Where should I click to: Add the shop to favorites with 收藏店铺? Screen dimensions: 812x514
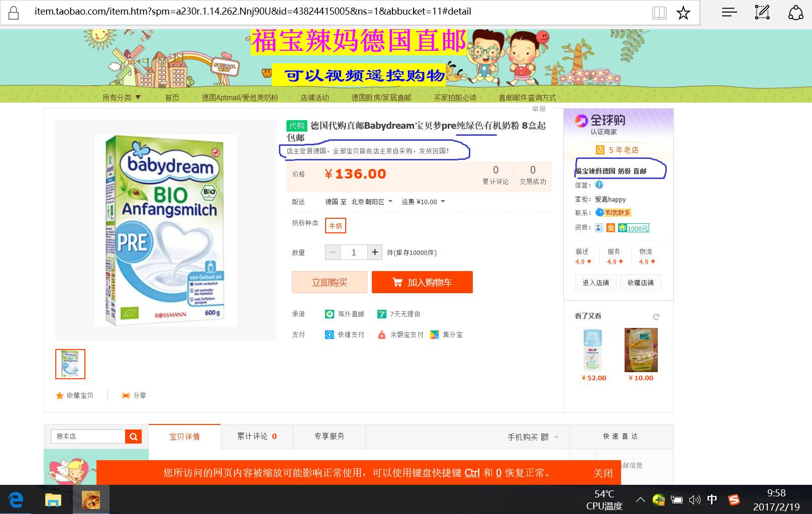click(641, 283)
